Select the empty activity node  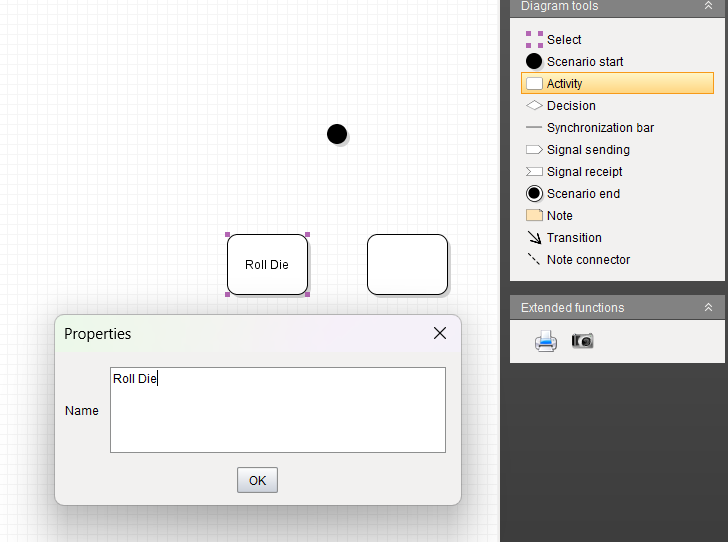tap(407, 264)
